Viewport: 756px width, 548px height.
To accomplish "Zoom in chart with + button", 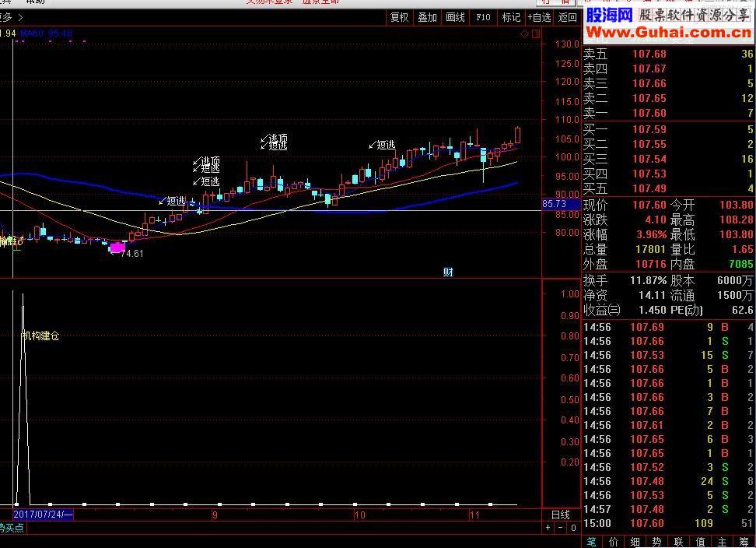I will coord(548,528).
